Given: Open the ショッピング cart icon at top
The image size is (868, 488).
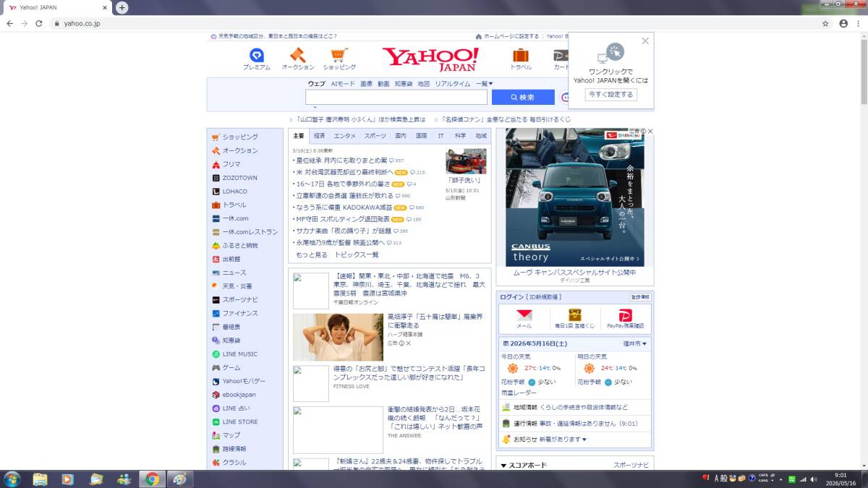Looking at the screenshot, I should (x=339, y=56).
